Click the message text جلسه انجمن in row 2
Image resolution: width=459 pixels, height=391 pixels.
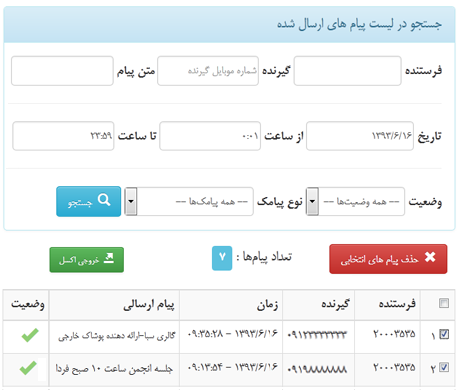coord(114,368)
